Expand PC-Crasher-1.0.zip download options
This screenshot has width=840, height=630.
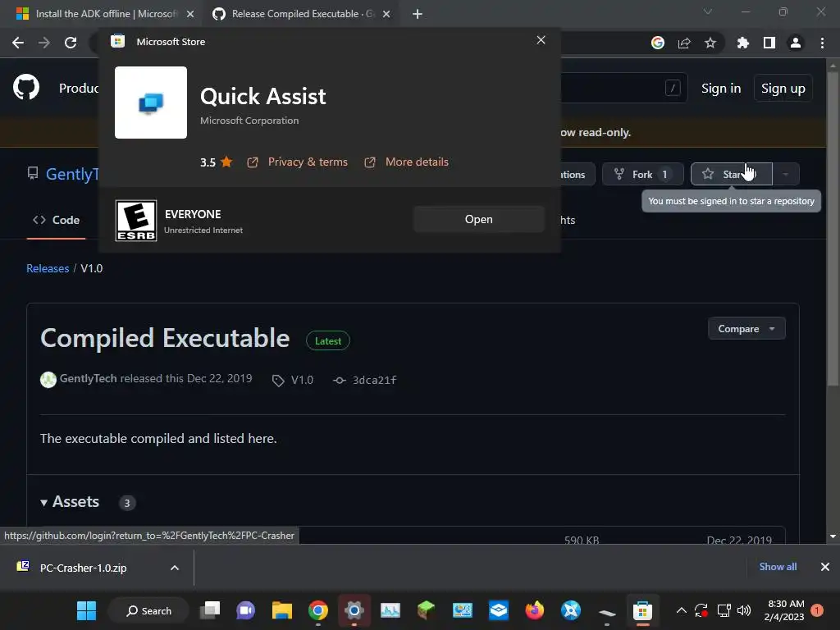coord(175,568)
